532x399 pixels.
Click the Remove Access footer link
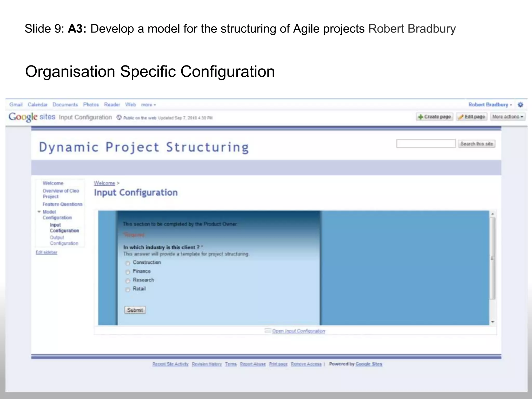(306, 364)
